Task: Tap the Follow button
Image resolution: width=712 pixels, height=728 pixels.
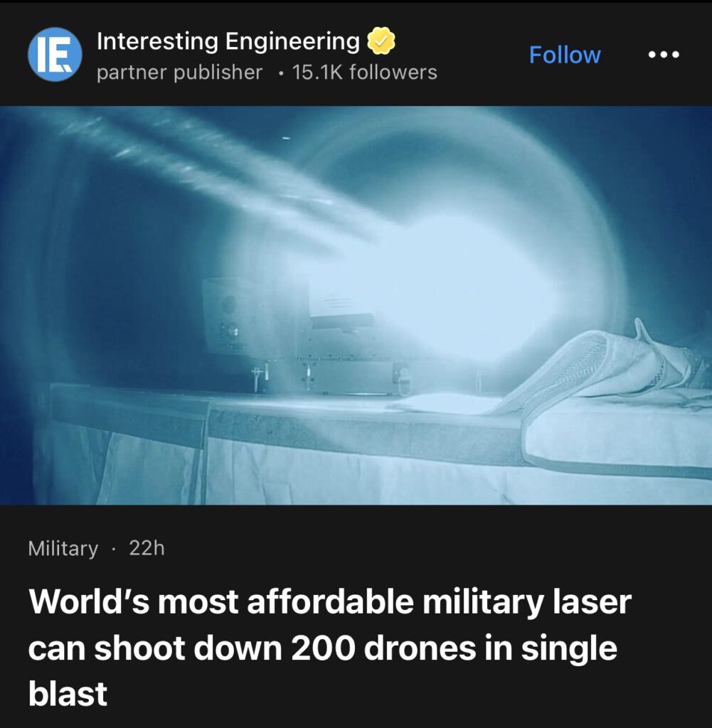Action: pos(565,55)
